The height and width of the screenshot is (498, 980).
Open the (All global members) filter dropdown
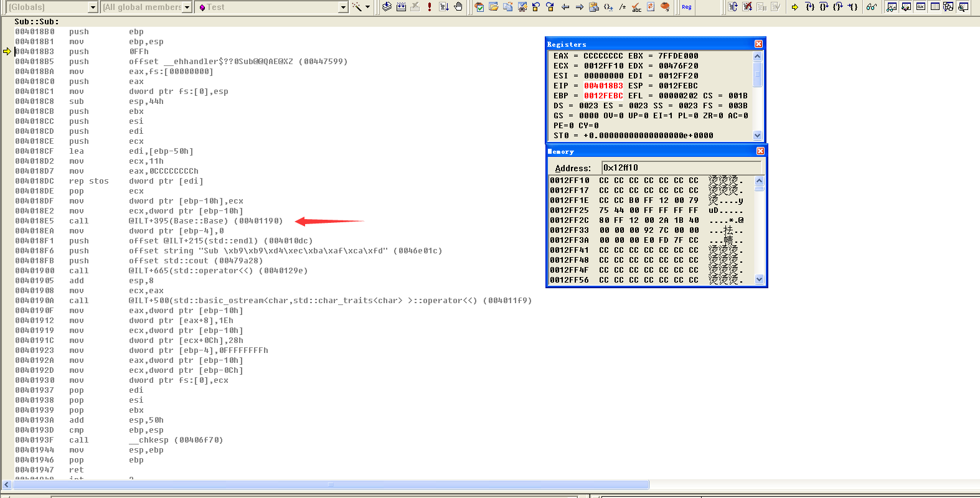pos(187,7)
